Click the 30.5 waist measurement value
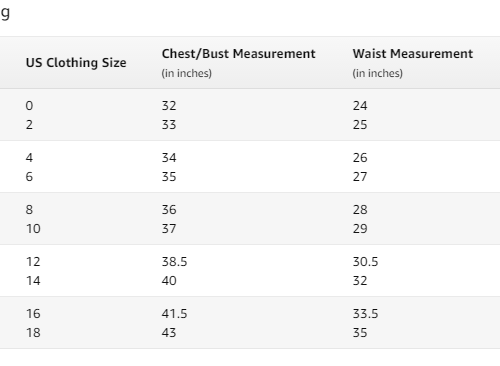 tap(365, 262)
